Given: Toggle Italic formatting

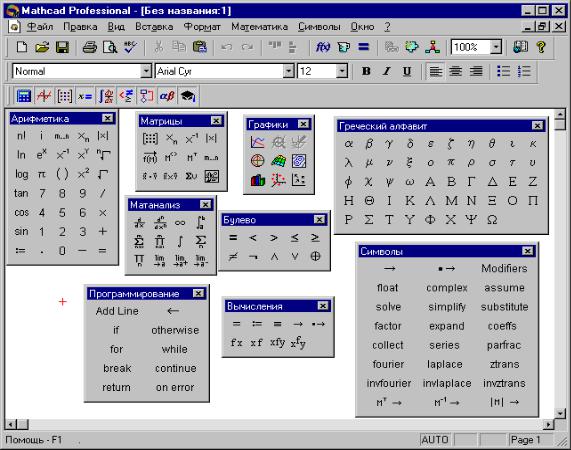Looking at the screenshot, I should tap(387, 71).
